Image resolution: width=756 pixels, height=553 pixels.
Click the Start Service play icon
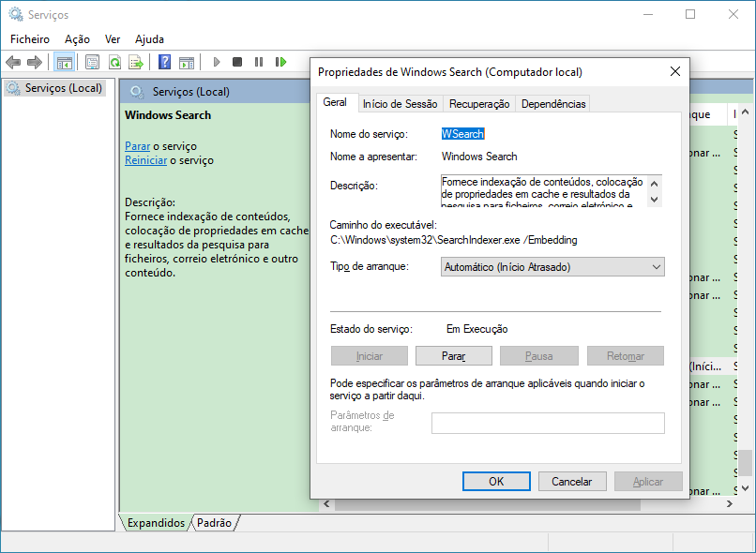[x=217, y=62]
